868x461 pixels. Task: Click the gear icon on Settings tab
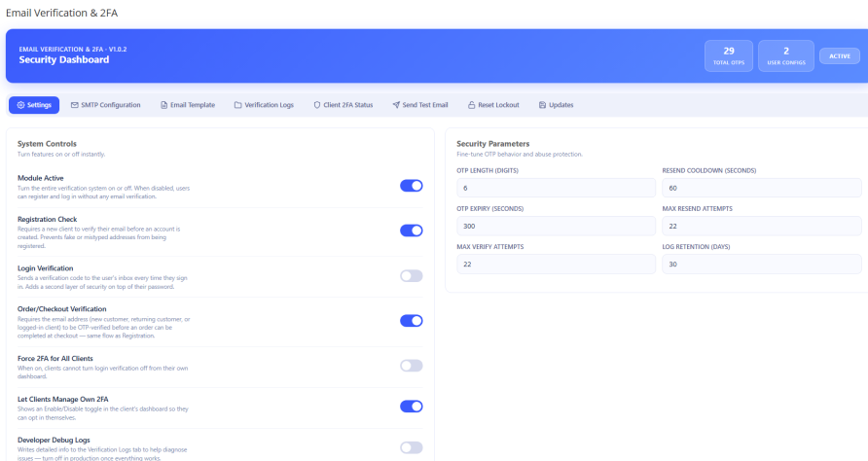click(21, 105)
